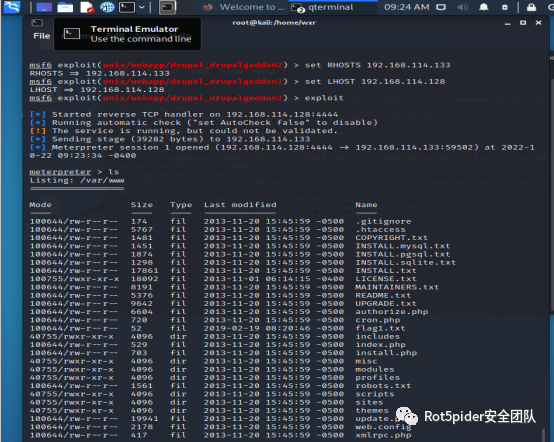Click the 'RHOSTS => 192.168.114.133' output line
This screenshot has width=554, height=442.
point(100,73)
